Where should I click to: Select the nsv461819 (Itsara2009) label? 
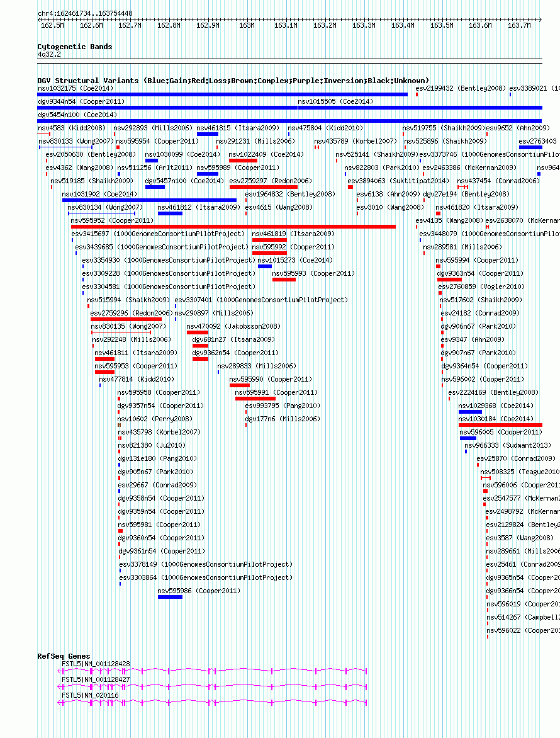pyautogui.click(x=293, y=234)
